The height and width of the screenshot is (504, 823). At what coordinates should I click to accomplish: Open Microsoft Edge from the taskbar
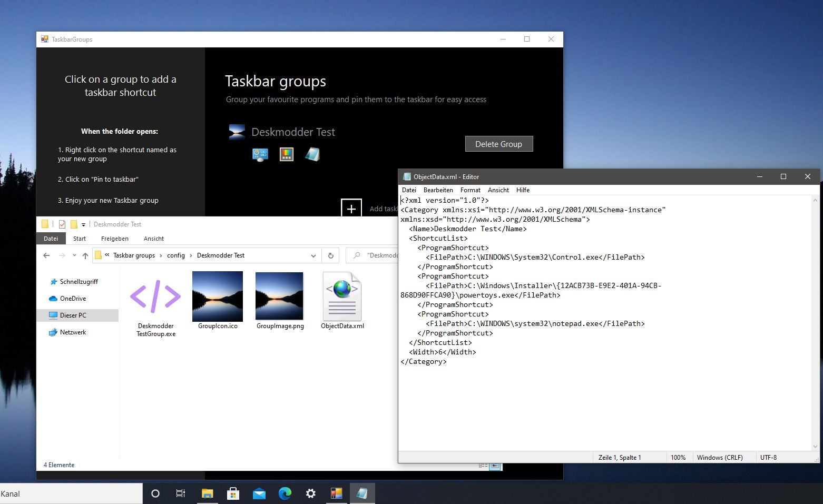285,493
